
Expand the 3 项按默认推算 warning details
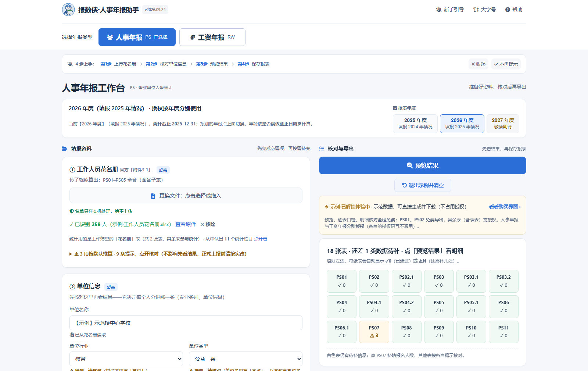click(158, 254)
